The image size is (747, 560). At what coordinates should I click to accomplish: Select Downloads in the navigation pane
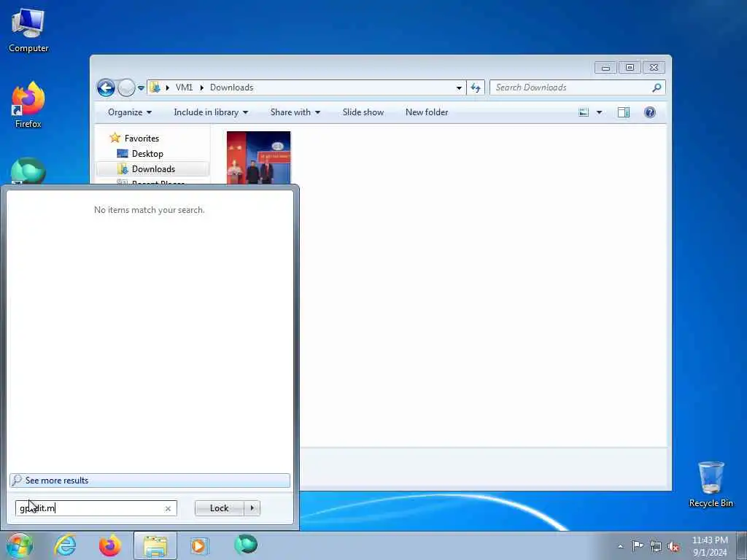(x=152, y=169)
